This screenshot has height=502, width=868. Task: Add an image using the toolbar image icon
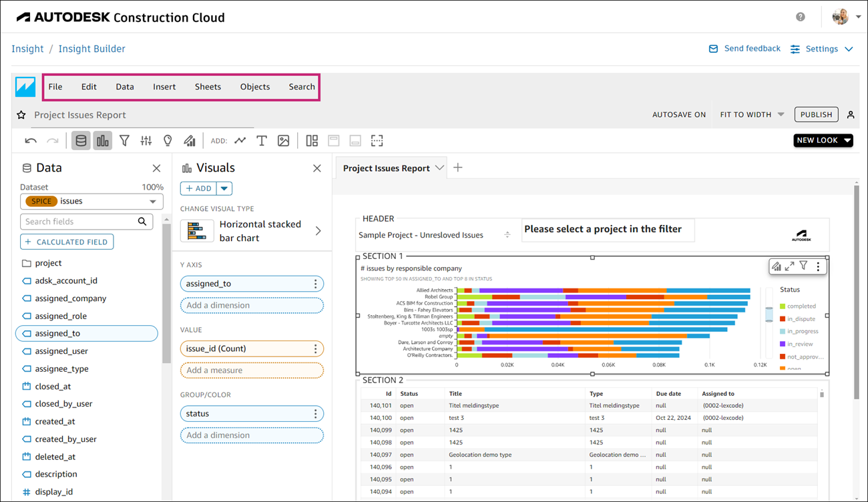(284, 141)
